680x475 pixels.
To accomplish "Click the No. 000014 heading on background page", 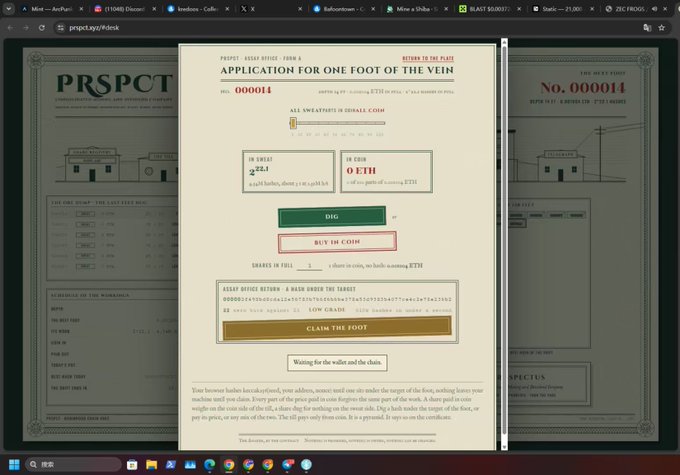I will pos(582,88).
